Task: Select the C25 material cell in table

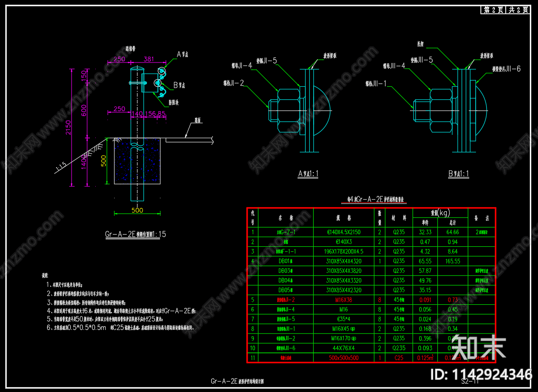Action: tap(399, 358)
